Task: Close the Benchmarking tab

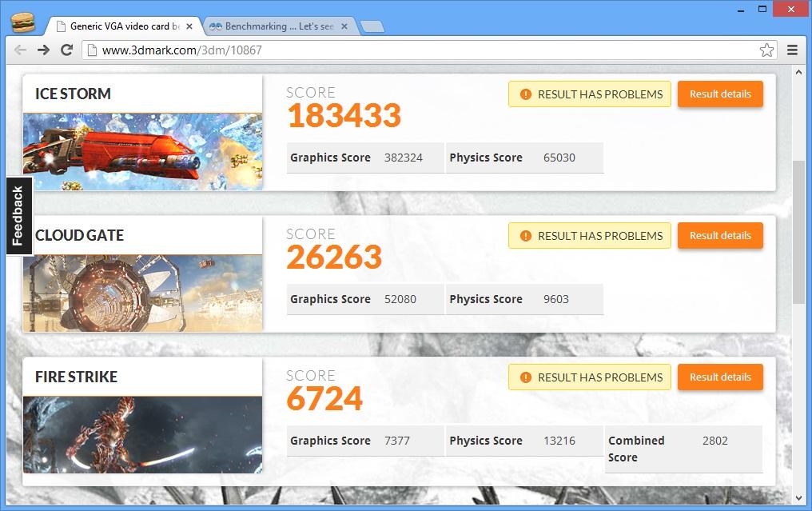Action: (x=344, y=26)
